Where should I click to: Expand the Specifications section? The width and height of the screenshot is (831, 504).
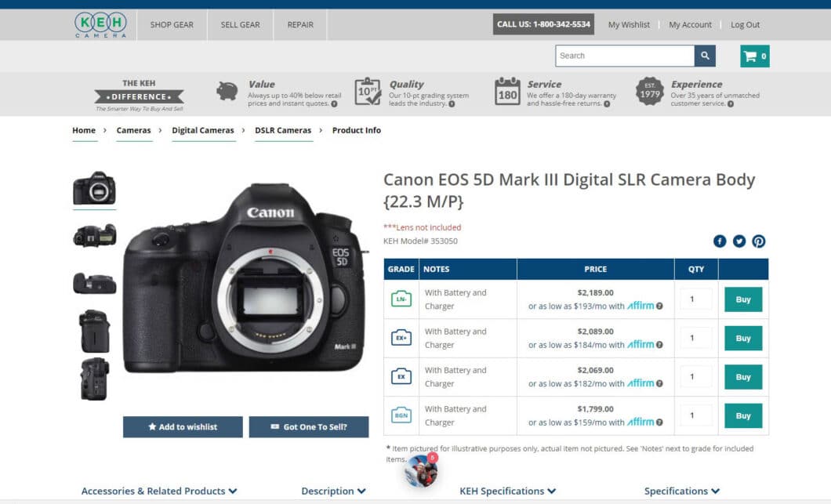682,491
